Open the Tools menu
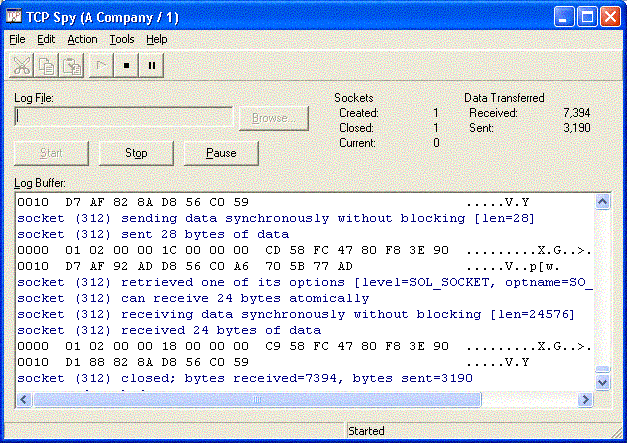 (122, 39)
